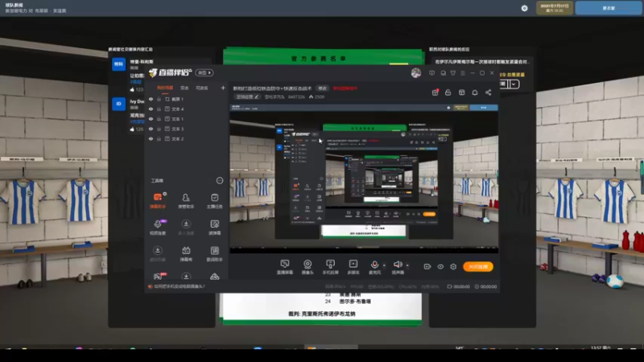Hide the 文本 2 source layer
The height and width of the screenshot is (362, 644).
pyautogui.click(x=151, y=138)
